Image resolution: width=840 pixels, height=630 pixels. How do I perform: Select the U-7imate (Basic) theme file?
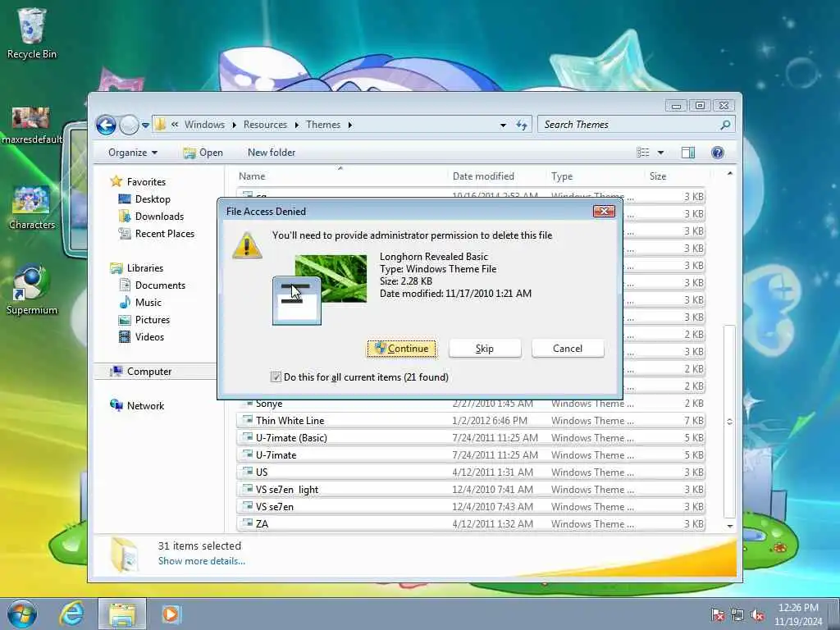point(470,438)
